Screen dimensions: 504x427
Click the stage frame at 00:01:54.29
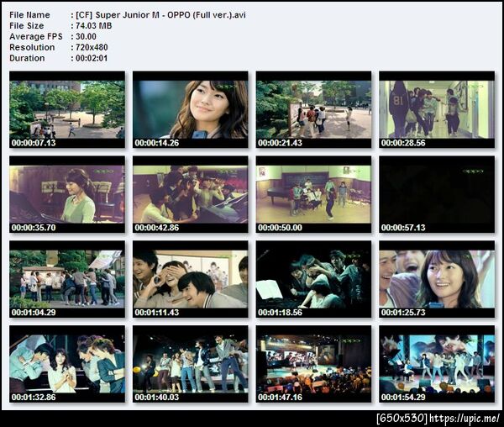(x=437, y=364)
